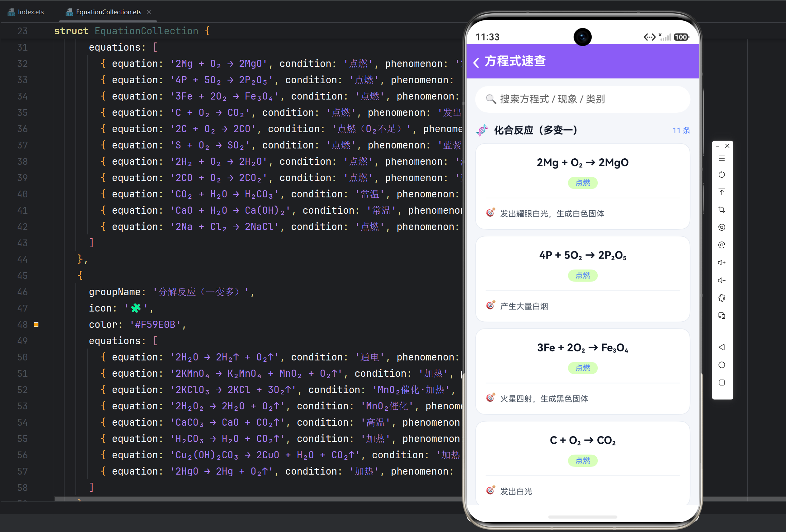
Task: Tap the 点燃 tag under 4P + 5O₂ → 2P₂O₅
Action: pos(582,276)
